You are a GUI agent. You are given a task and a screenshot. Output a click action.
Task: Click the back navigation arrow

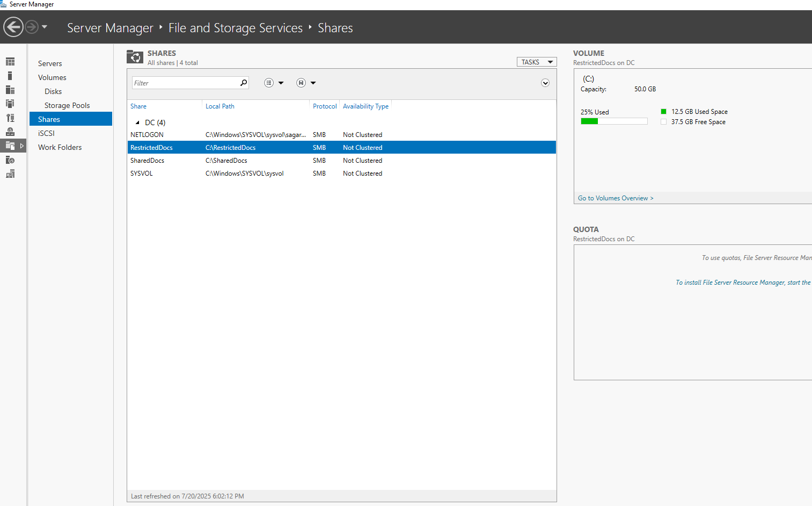pyautogui.click(x=13, y=27)
